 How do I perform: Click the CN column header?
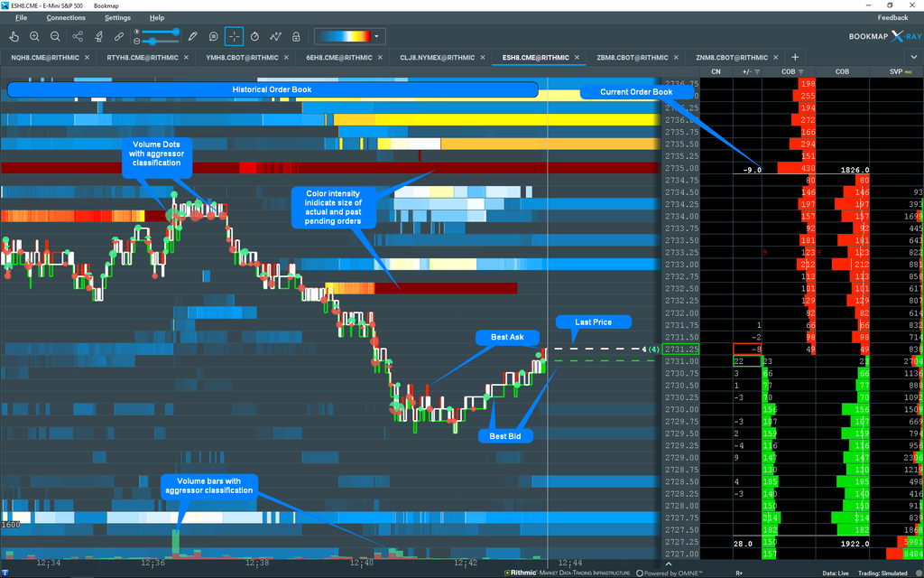click(x=716, y=71)
